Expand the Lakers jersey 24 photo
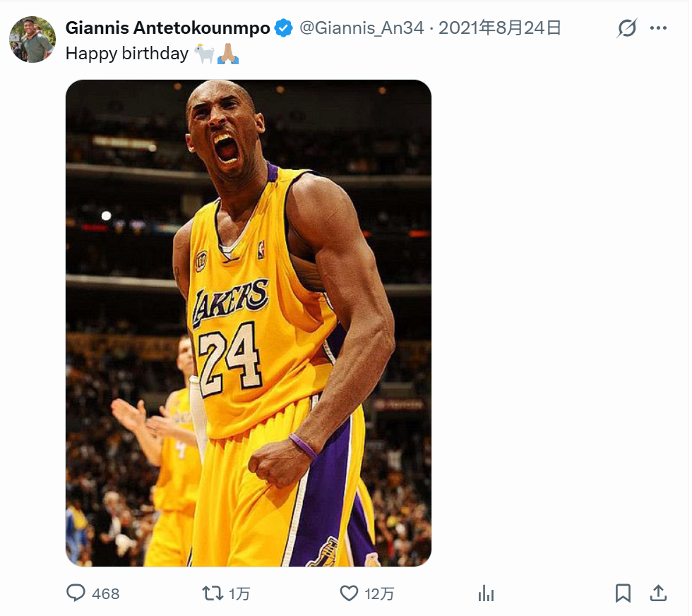The image size is (692, 616). (x=249, y=322)
